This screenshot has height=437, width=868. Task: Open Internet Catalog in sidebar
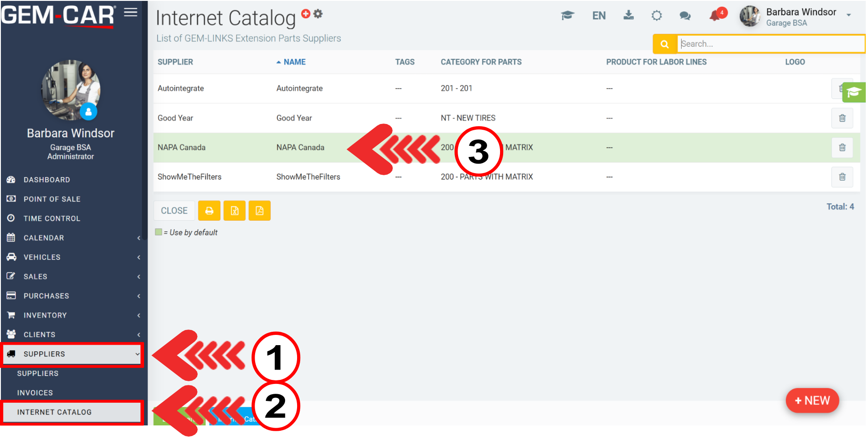click(54, 412)
